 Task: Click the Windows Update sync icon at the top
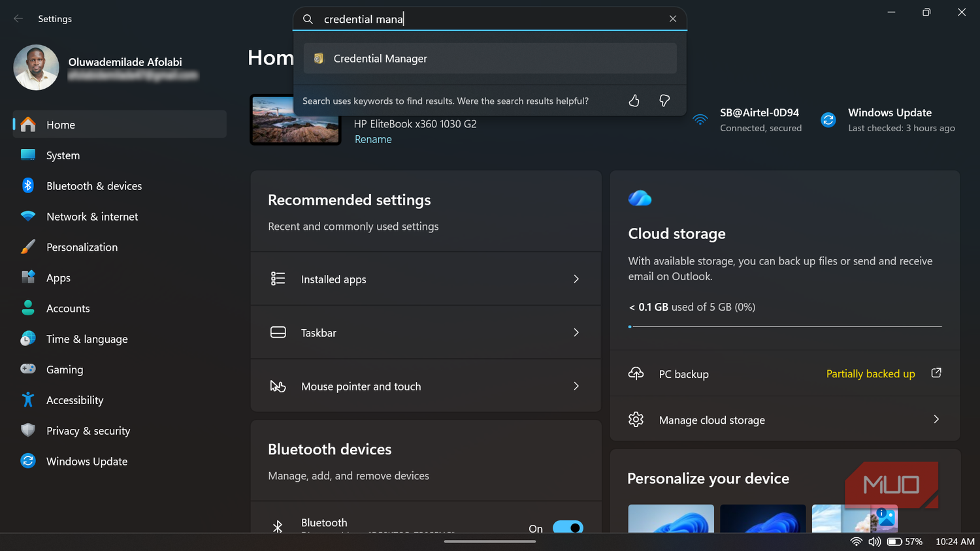(x=828, y=120)
